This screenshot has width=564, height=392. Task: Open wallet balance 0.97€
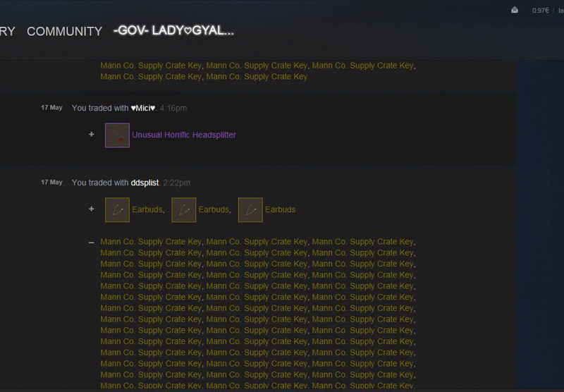[540, 11]
